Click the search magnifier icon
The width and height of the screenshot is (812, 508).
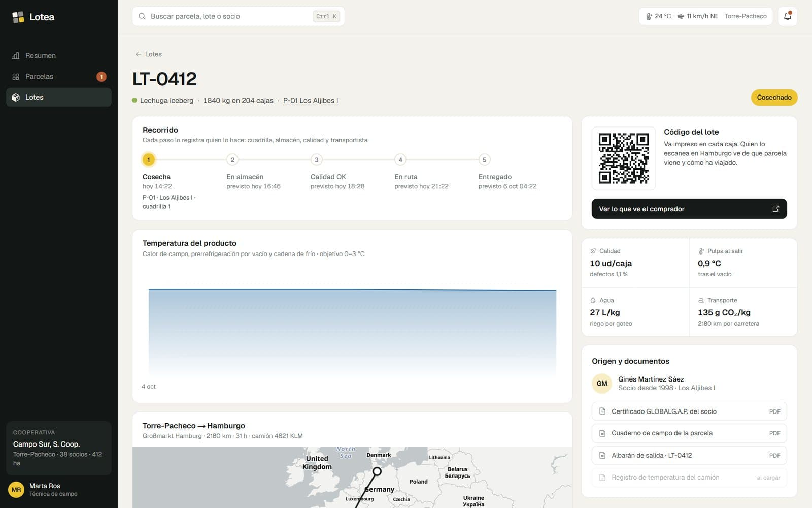(x=142, y=16)
